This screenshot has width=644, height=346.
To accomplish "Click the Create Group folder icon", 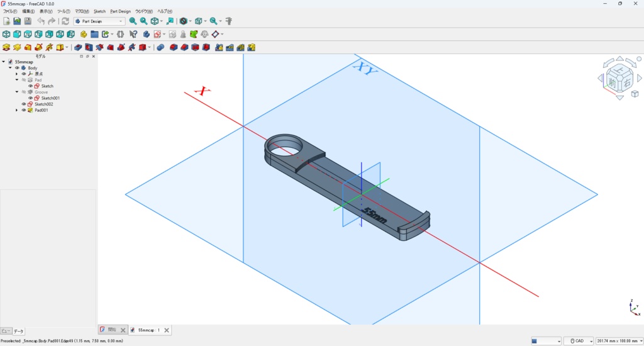I will click(94, 34).
